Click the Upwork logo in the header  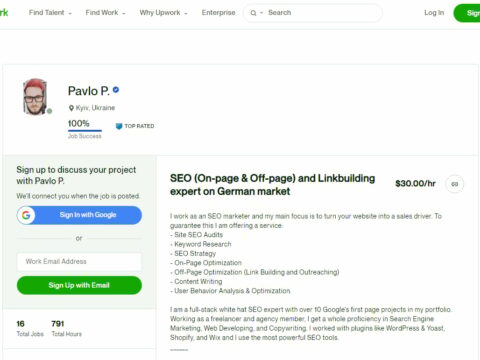[4, 13]
